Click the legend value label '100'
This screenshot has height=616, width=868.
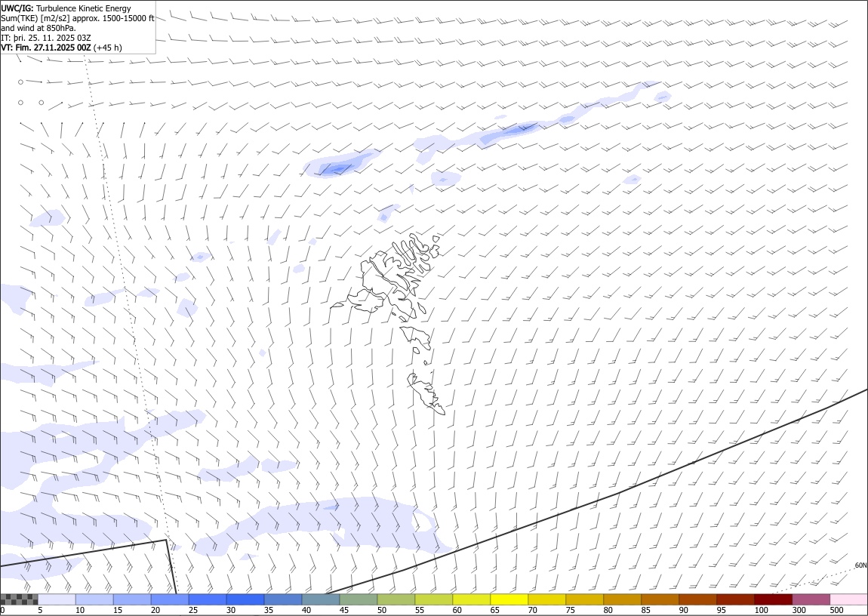tap(761, 611)
